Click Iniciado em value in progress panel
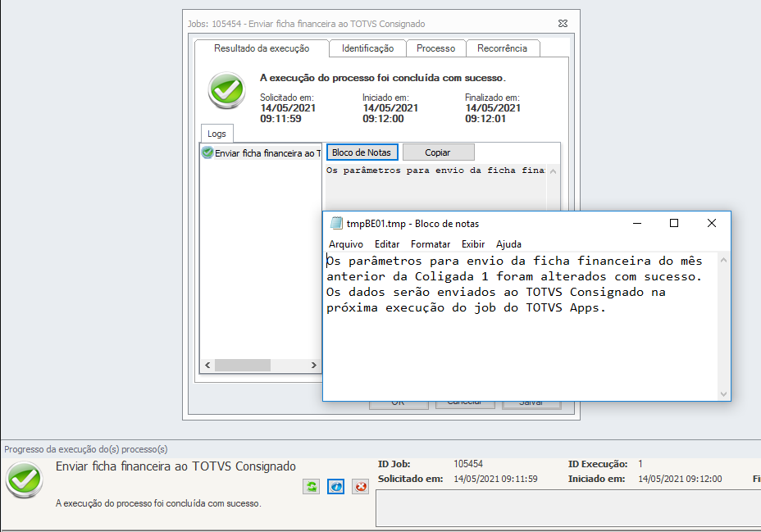 coord(680,479)
